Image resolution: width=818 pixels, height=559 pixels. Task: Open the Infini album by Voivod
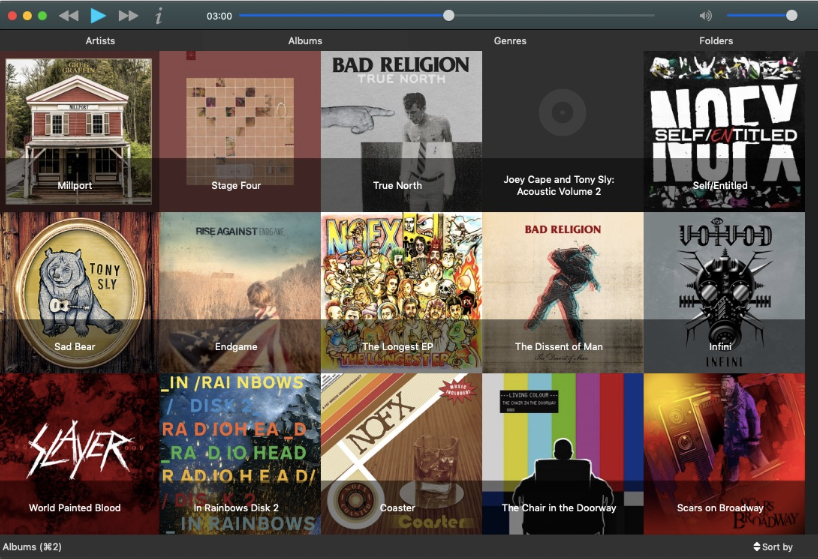pos(724,293)
